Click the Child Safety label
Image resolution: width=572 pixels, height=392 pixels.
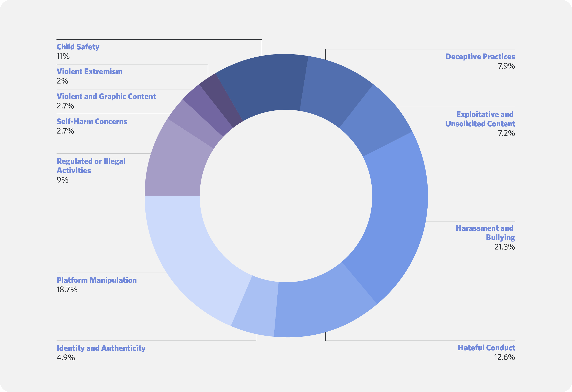tap(78, 47)
